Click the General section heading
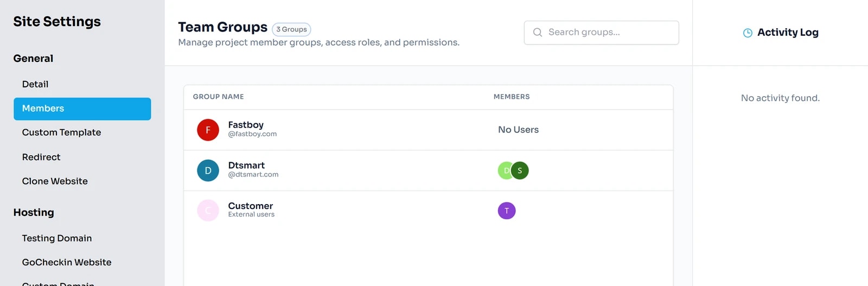 33,59
